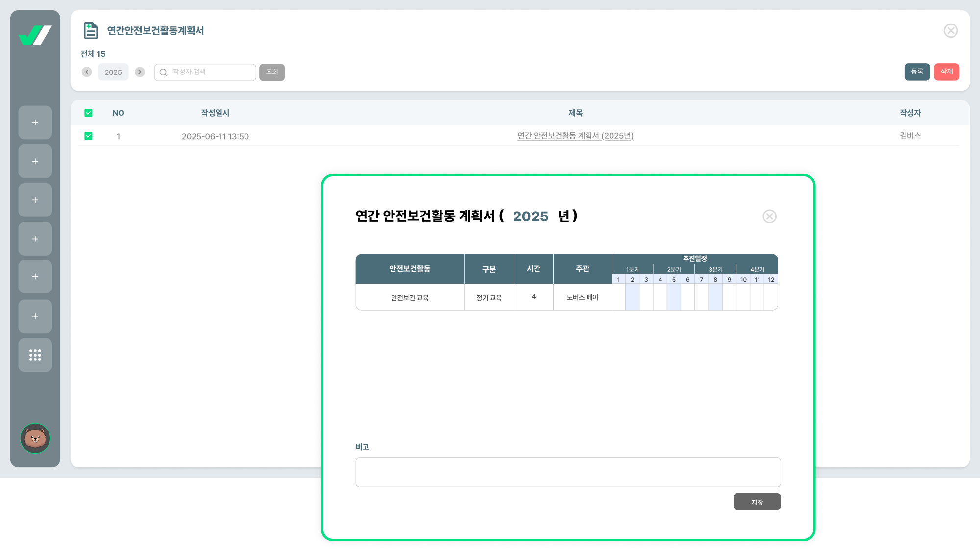Click the 2025 year selector field
The image size is (980, 551).
click(113, 72)
